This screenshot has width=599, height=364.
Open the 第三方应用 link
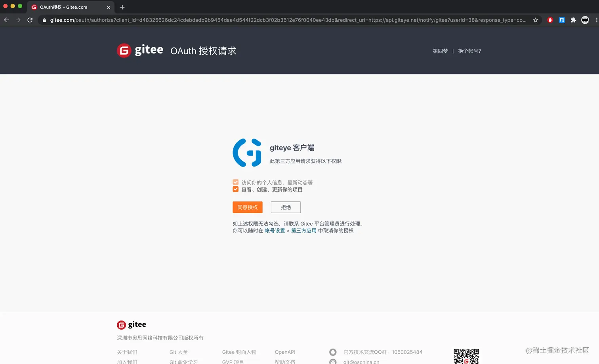pos(304,231)
